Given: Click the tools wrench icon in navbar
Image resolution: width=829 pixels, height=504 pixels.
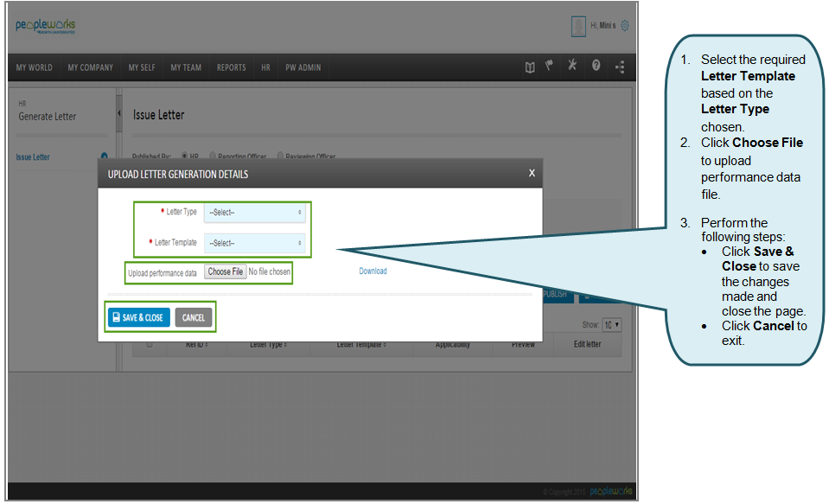Looking at the screenshot, I should pyautogui.click(x=572, y=65).
